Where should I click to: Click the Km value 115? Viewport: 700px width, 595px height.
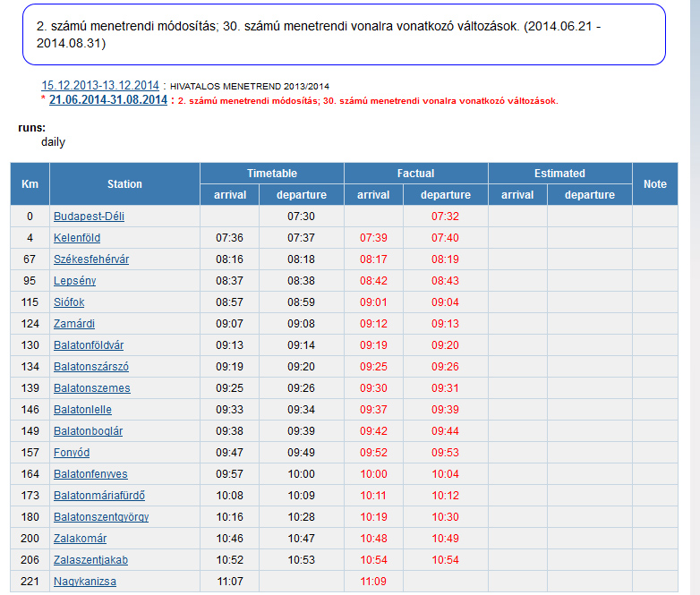coord(30,302)
